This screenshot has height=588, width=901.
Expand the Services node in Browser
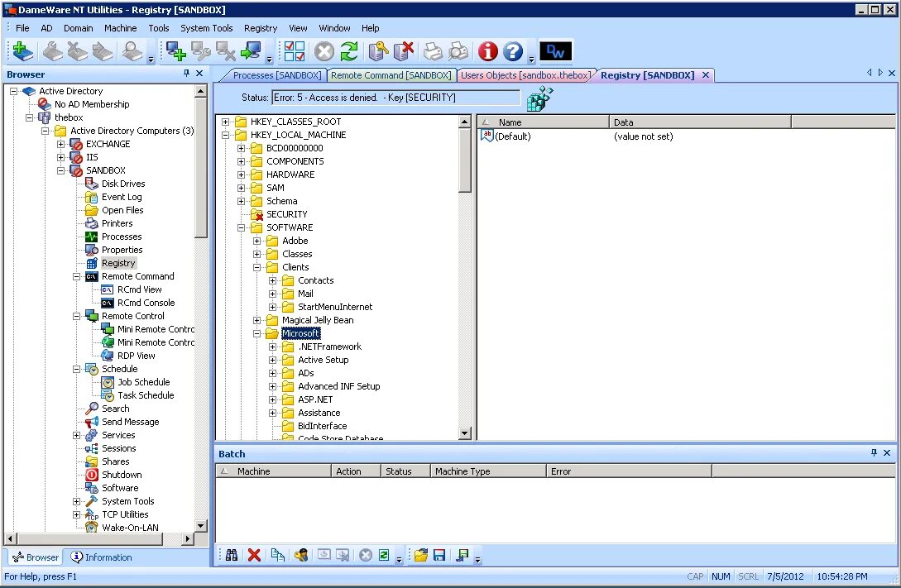76,435
